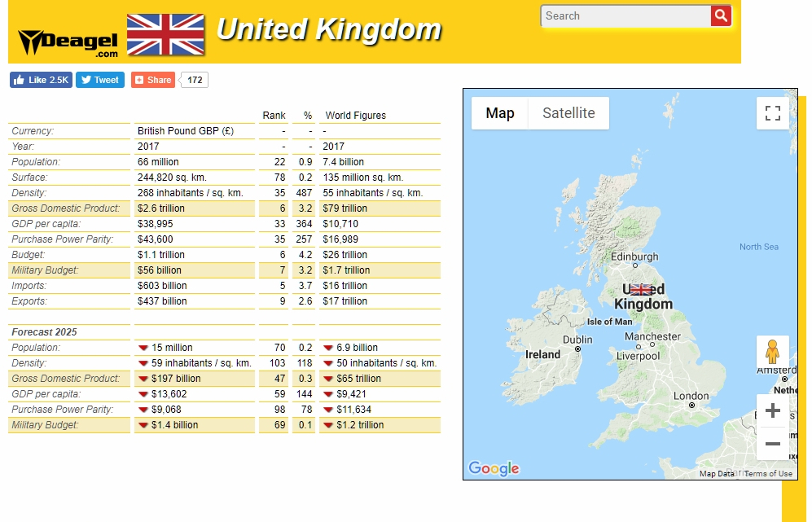Zoom out on the map
Screen dimensions: 812x522
coord(773,444)
